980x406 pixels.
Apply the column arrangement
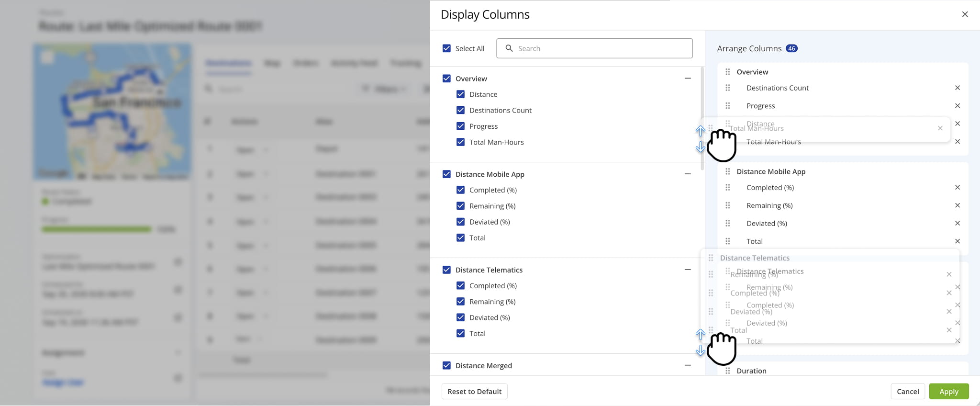coord(949,392)
